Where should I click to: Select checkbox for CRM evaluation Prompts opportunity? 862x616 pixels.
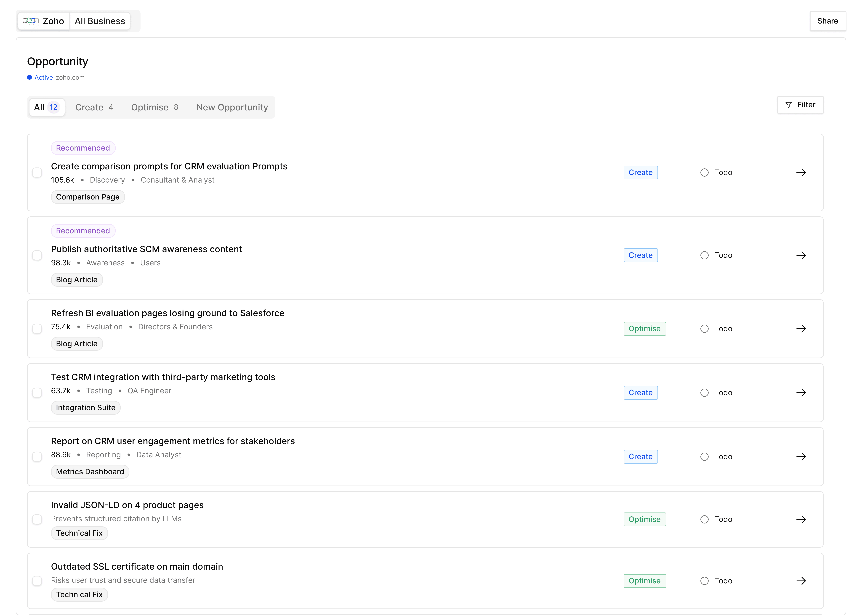pyautogui.click(x=37, y=173)
